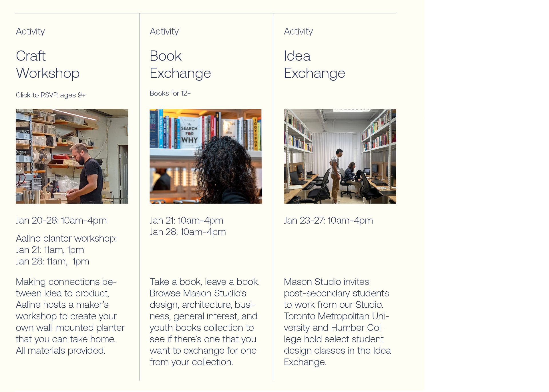This screenshot has width=549, height=392.
Task: Click the Idea Exchange heading
Action: coord(314,64)
